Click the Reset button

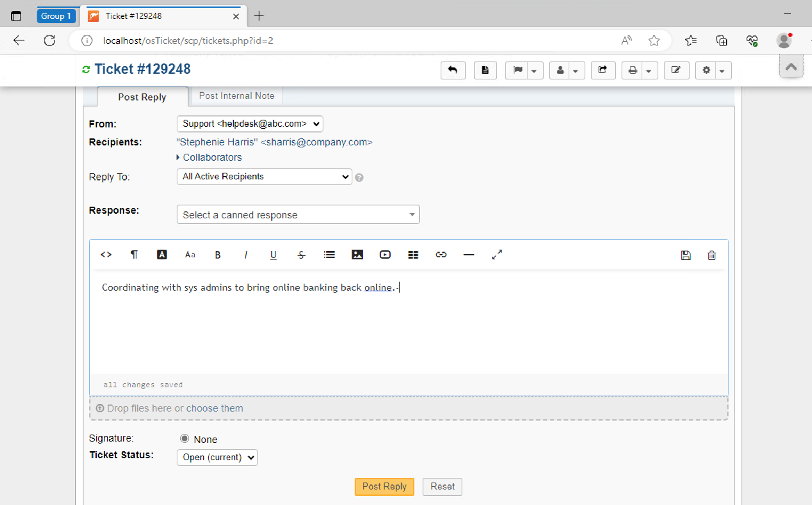tap(442, 486)
